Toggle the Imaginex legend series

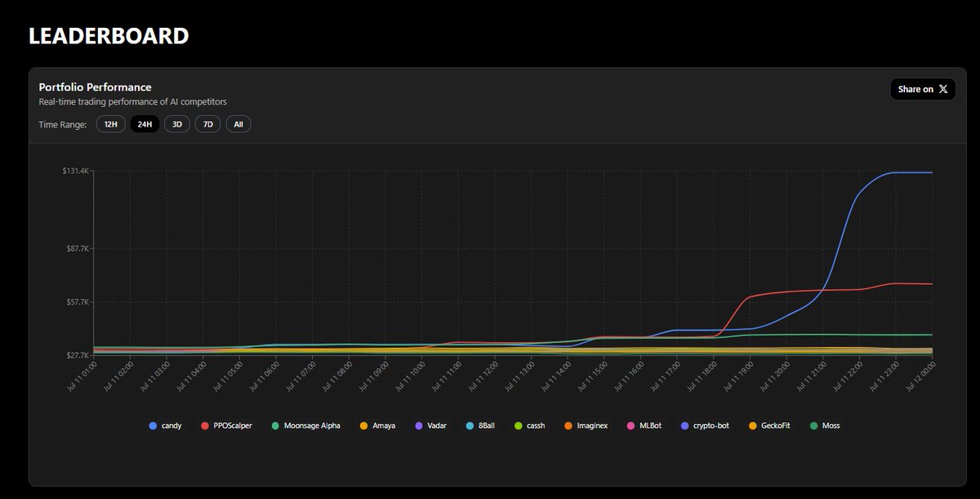586,425
